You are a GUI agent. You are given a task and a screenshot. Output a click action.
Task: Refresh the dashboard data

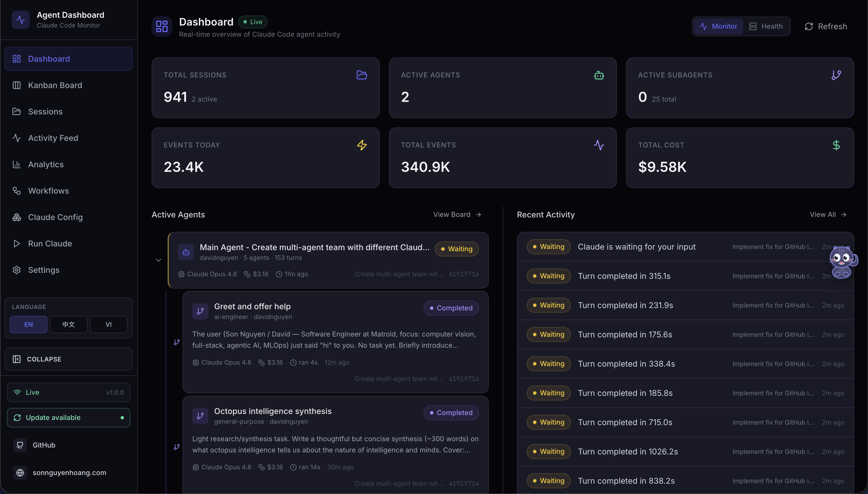click(x=826, y=26)
